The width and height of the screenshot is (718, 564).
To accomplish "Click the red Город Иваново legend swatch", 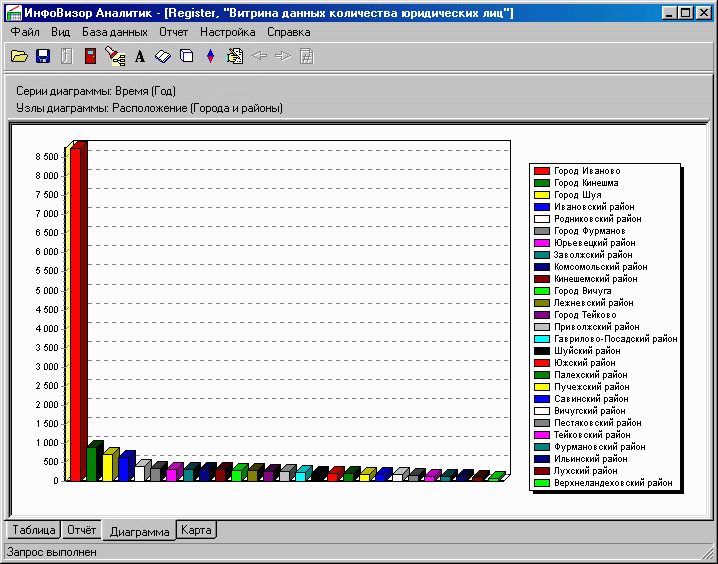I will click(x=542, y=171).
